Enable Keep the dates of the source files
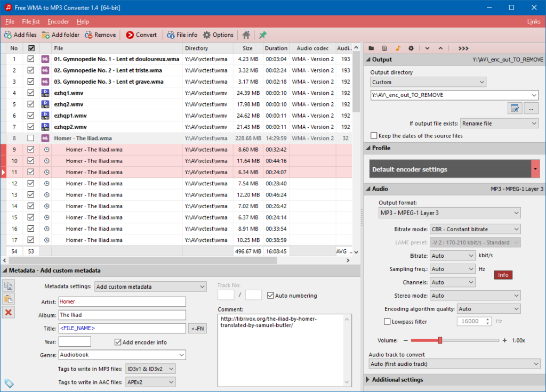546x392 pixels. tap(374, 136)
